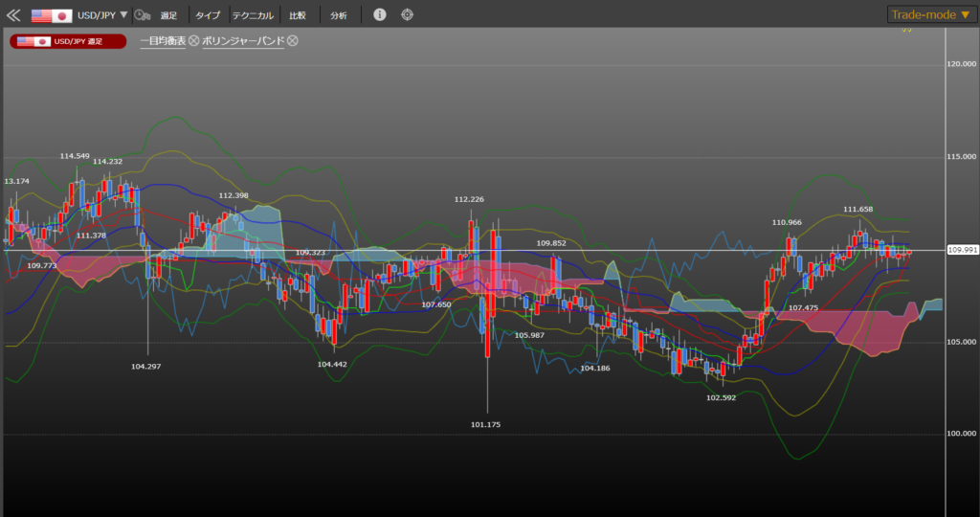This screenshot has height=517, width=980.
Task: Click the clock timeframe icon
Action: point(143,15)
